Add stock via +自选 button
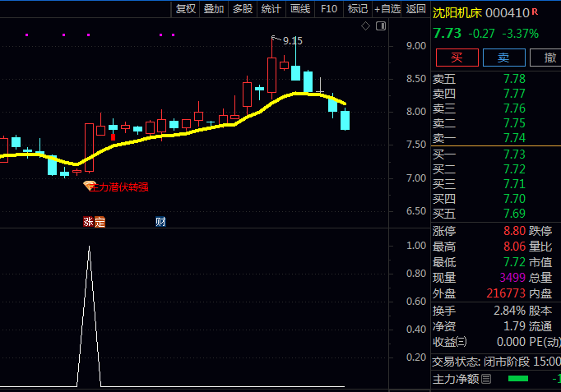The height and width of the screenshot is (392, 561). click(387, 9)
